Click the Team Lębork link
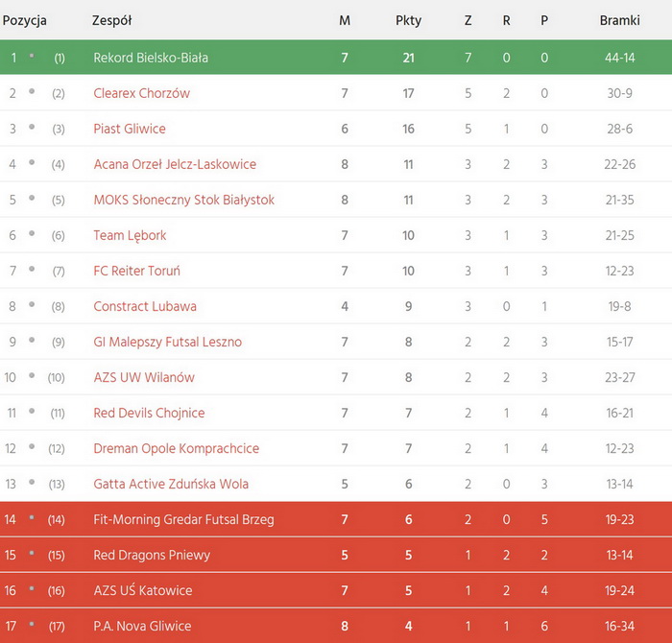 point(130,235)
